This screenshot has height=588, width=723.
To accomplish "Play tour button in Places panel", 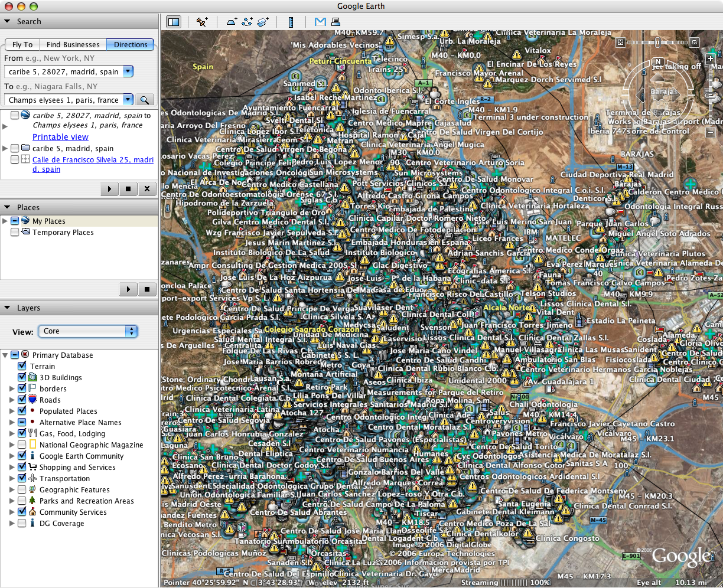I will [128, 289].
